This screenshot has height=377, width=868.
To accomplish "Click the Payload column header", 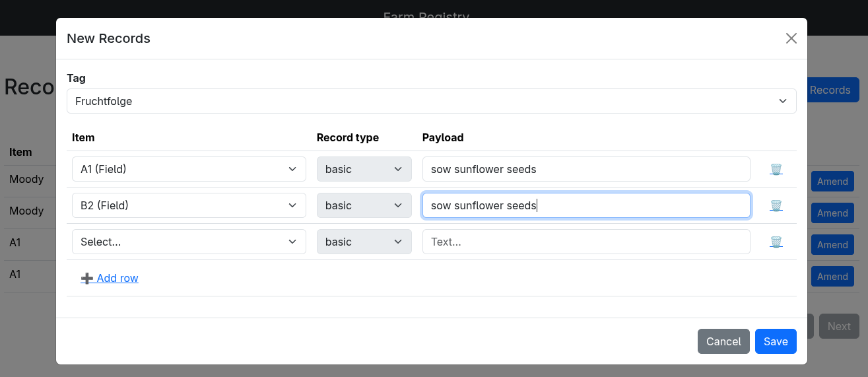I will coord(443,137).
